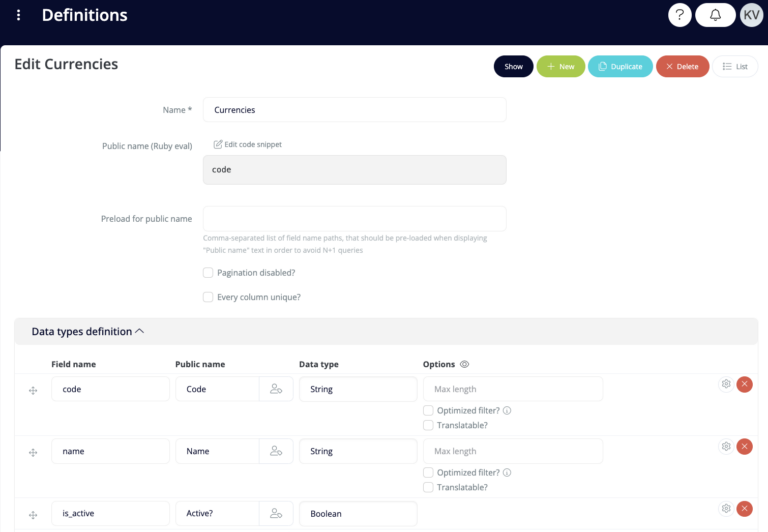Click the New button
The height and width of the screenshot is (532, 768).
560,66
